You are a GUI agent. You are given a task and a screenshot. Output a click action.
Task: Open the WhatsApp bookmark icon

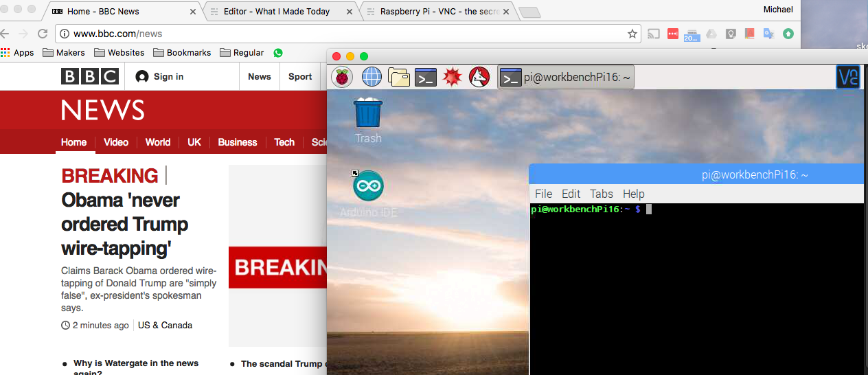click(277, 52)
